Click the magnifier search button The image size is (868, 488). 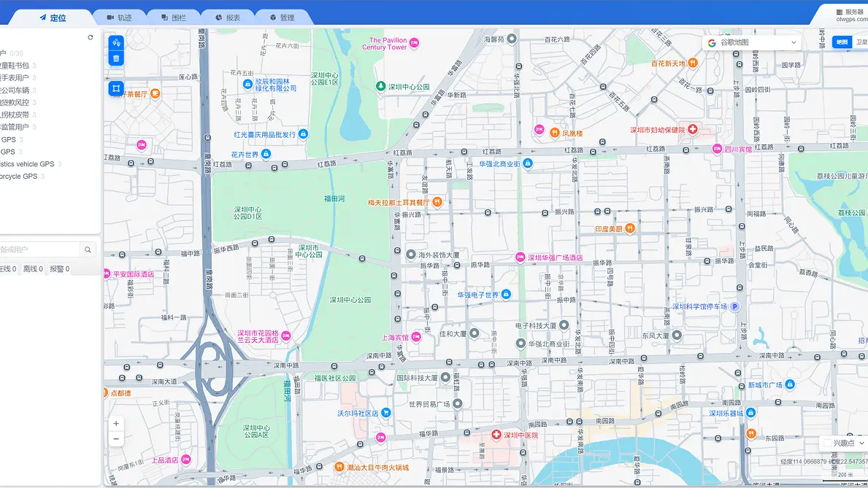(88, 250)
